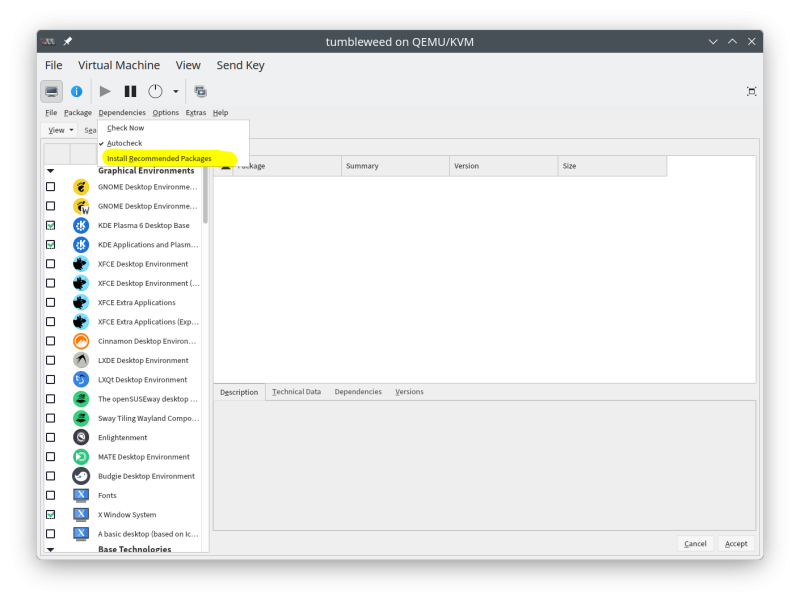
Task: Pause the virtual machine
Action: pos(131,91)
